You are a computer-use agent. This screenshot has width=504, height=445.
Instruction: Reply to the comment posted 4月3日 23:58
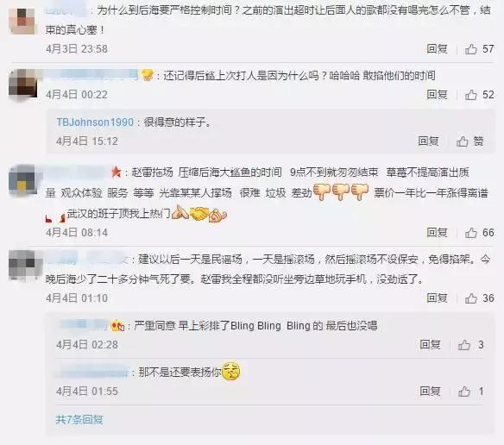point(438,49)
